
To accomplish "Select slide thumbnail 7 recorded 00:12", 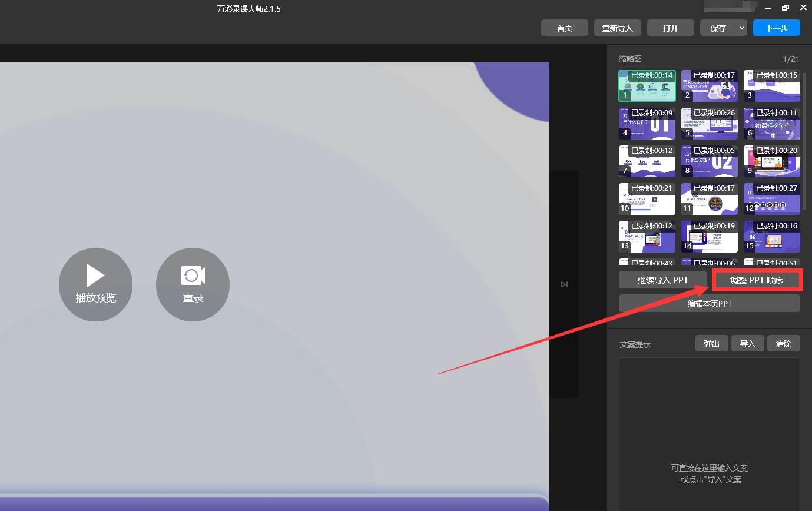I will point(647,161).
